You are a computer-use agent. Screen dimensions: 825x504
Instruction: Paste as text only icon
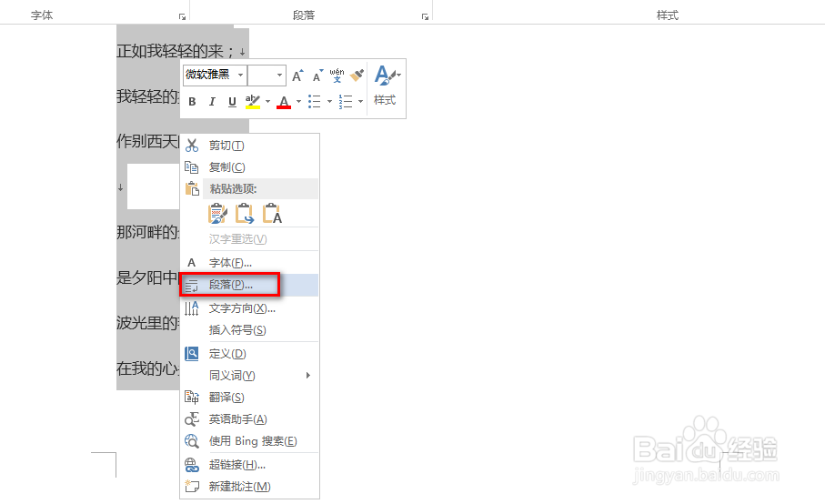(x=272, y=214)
